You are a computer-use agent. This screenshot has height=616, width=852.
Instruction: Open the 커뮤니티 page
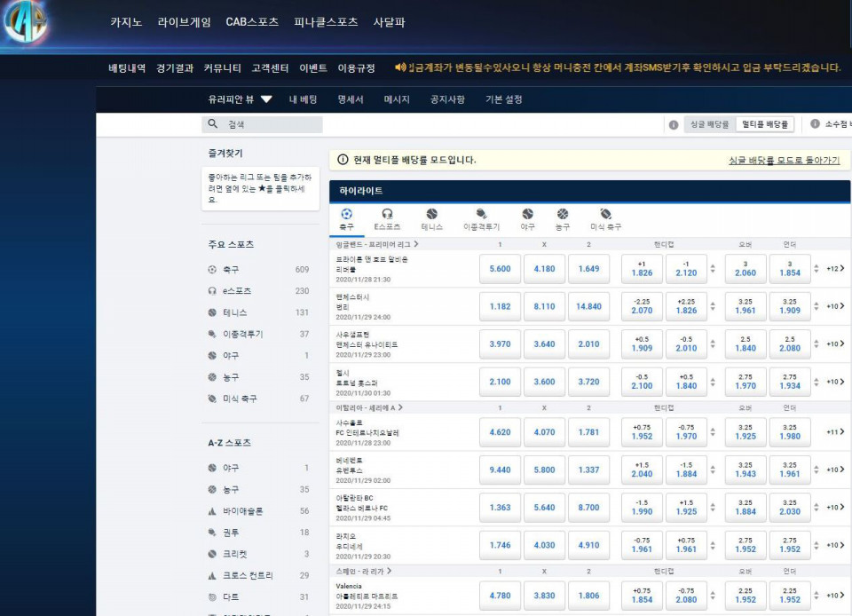pyautogui.click(x=222, y=67)
